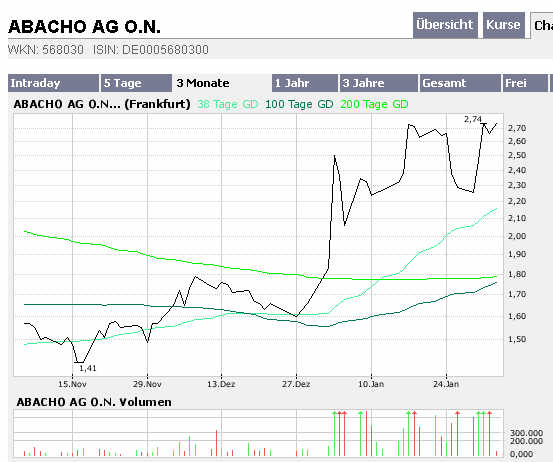Switch to the Kurse tab
This screenshot has height=462, width=553.
point(504,25)
